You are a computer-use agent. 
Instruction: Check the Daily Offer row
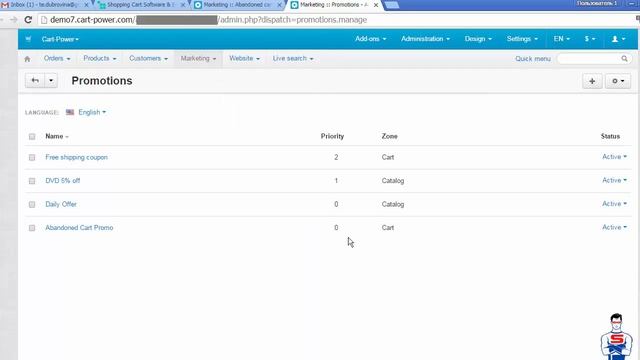pyautogui.click(x=32, y=204)
